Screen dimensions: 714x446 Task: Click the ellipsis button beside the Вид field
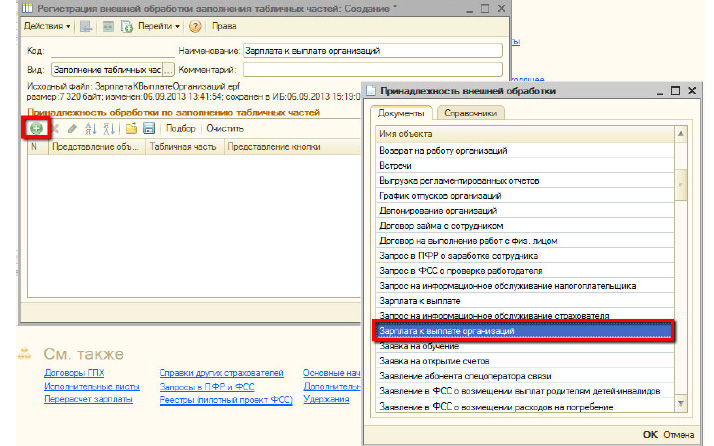point(168,69)
